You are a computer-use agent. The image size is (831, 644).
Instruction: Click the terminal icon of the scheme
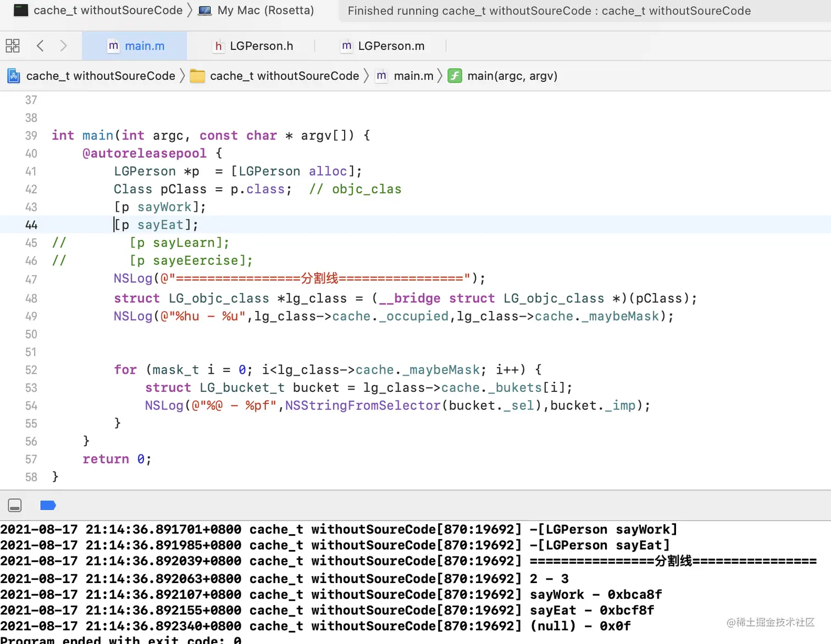pos(21,10)
